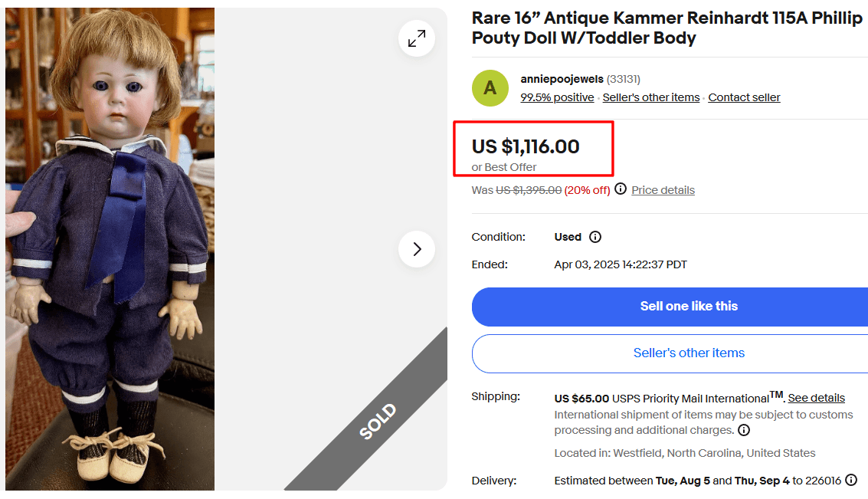Expand the doll image to full view

click(417, 38)
